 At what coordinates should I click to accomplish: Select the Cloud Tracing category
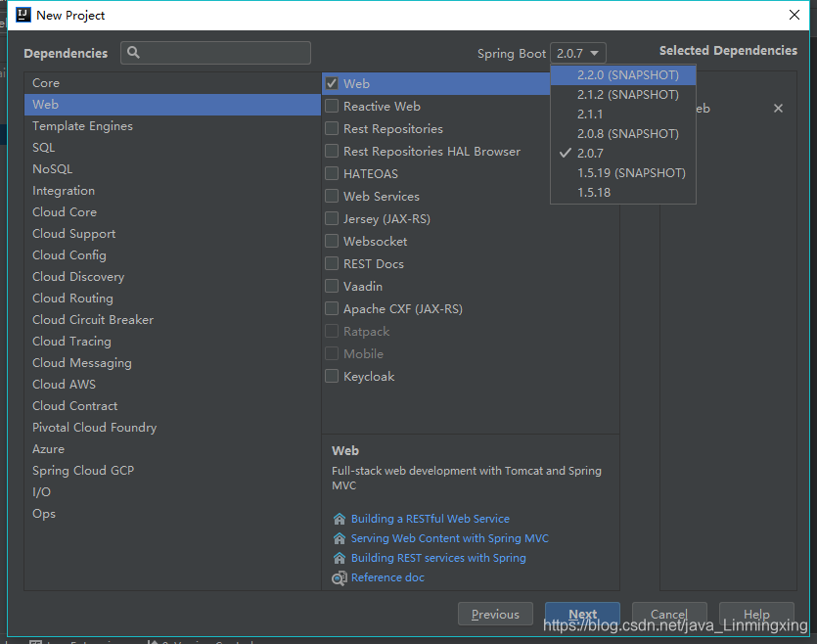[x=172, y=342]
